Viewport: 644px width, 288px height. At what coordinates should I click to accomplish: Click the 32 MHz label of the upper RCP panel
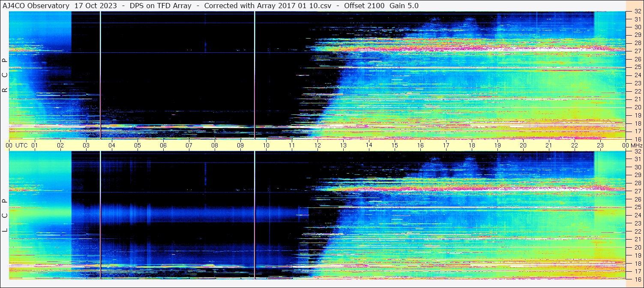pyautogui.click(x=637, y=12)
